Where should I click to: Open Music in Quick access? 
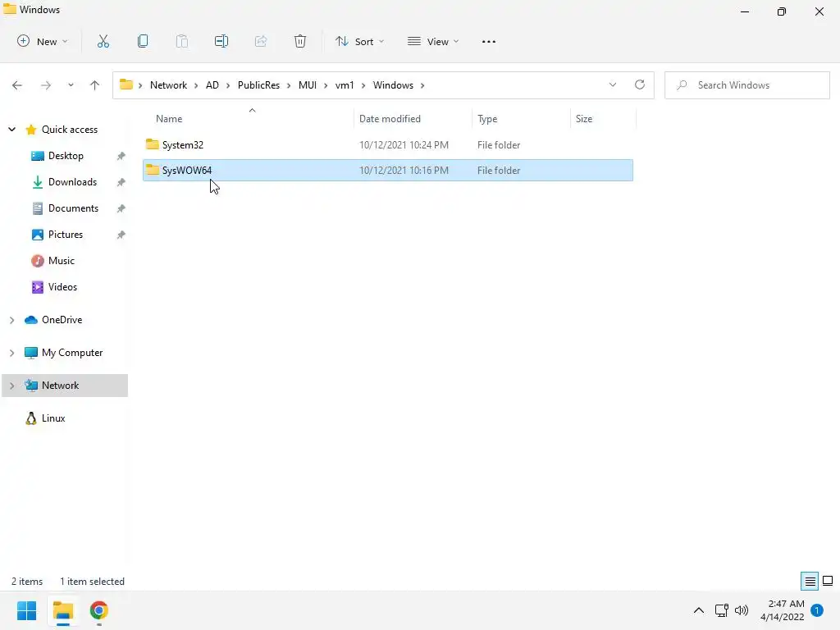click(x=61, y=261)
